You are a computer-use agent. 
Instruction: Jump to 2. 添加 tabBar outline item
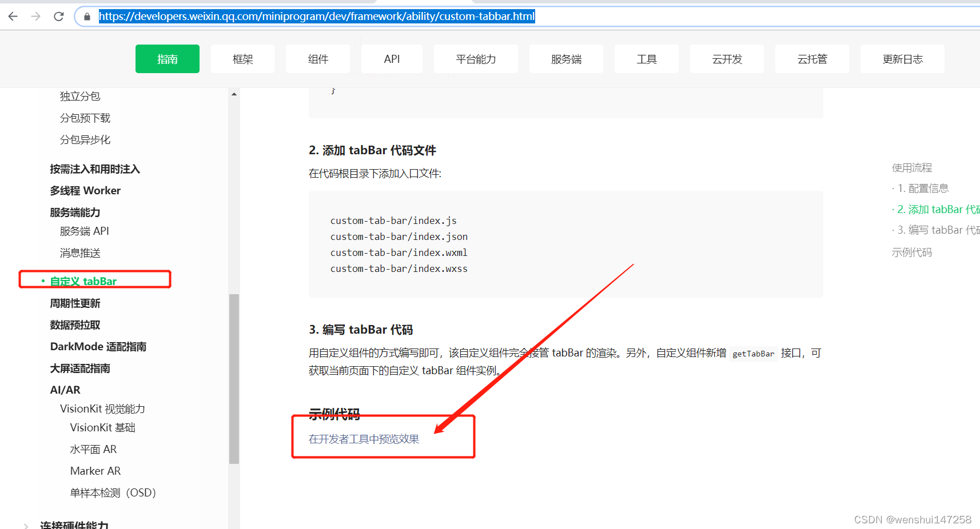coord(936,209)
